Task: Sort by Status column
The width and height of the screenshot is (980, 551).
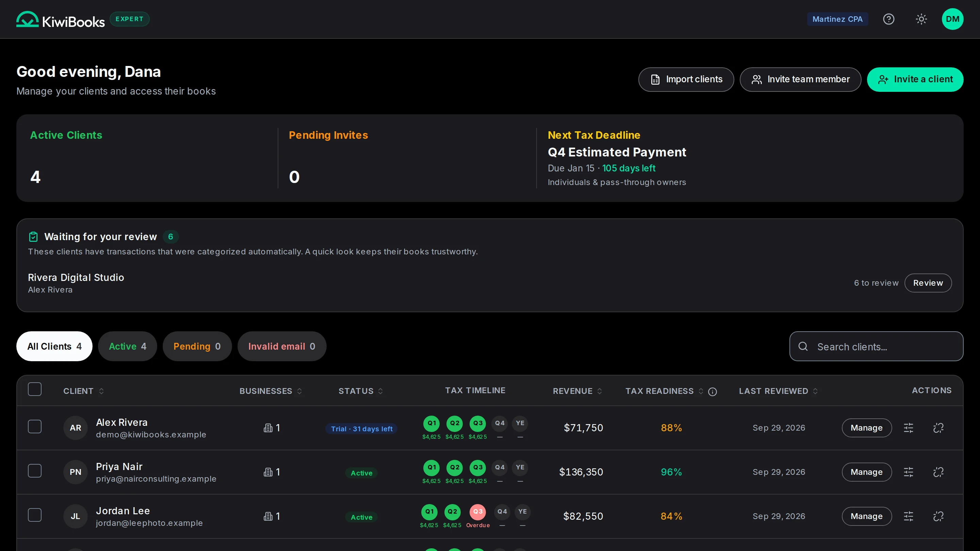Action: 361,391
